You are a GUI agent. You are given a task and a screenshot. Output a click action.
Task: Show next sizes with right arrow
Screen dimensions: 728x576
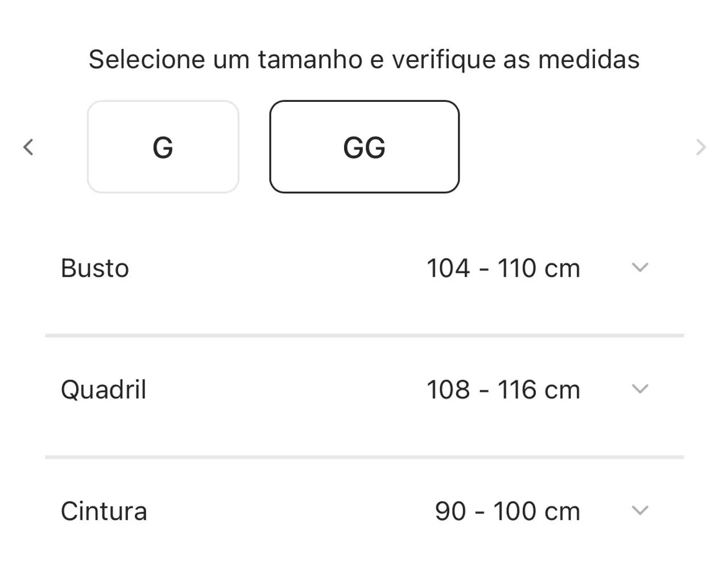[x=701, y=147]
